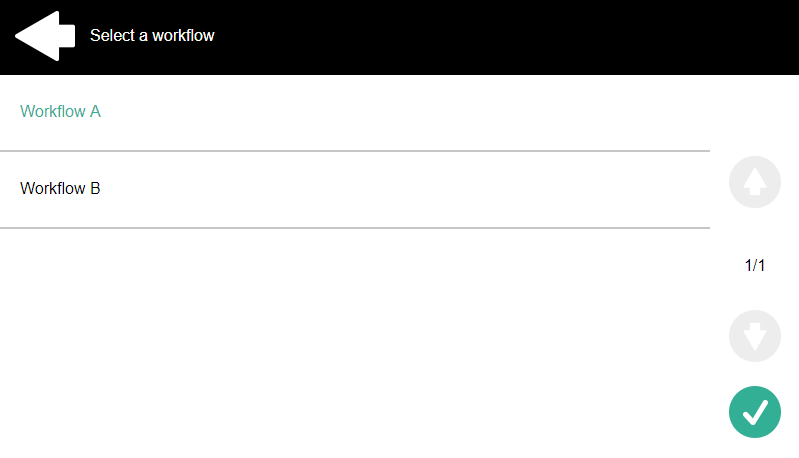The height and width of the screenshot is (458, 799).
Task: Submit the chosen workflow
Action: pos(755,411)
